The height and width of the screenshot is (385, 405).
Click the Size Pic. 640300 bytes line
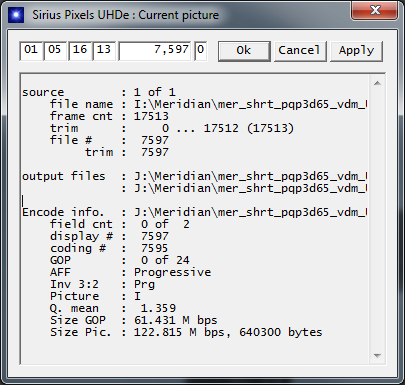coord(186,332)
